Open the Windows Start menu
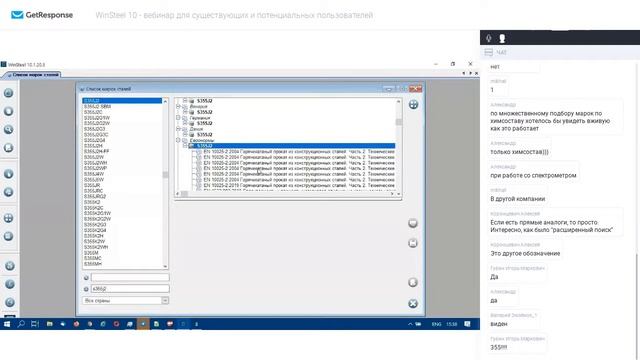Image resolution: width=640 pixels, height=360 pixels. pos(7,324)
